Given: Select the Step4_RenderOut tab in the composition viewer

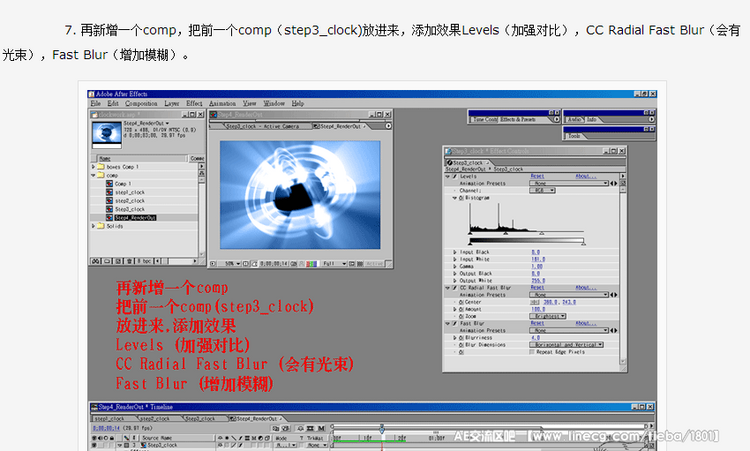Looking at the screenshot, I should pyautogui.click(x=340, y=126).
